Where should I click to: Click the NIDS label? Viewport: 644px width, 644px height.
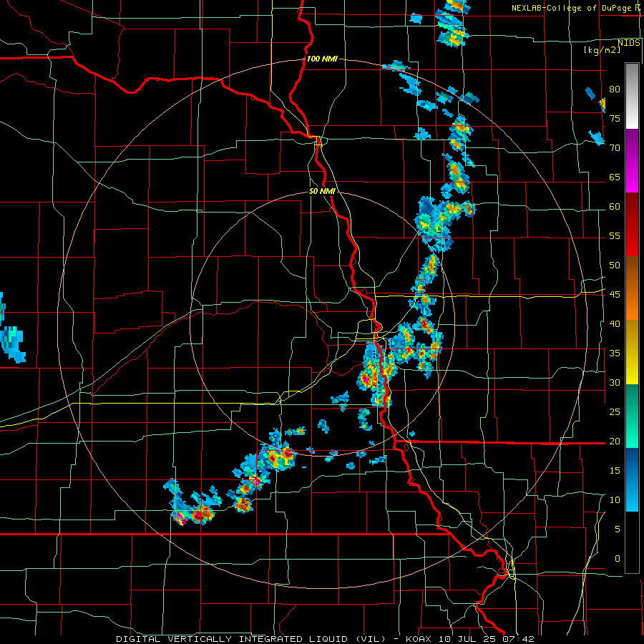click(629, 43)
